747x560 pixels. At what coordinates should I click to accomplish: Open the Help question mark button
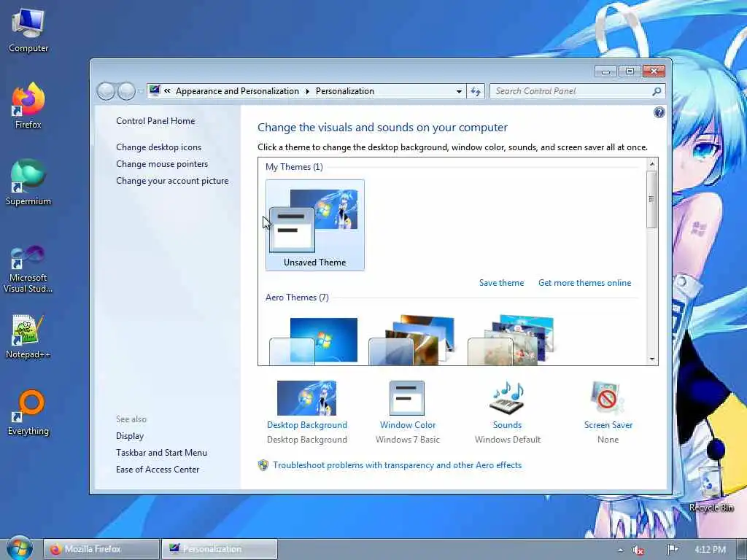click(x=659, y=112)
